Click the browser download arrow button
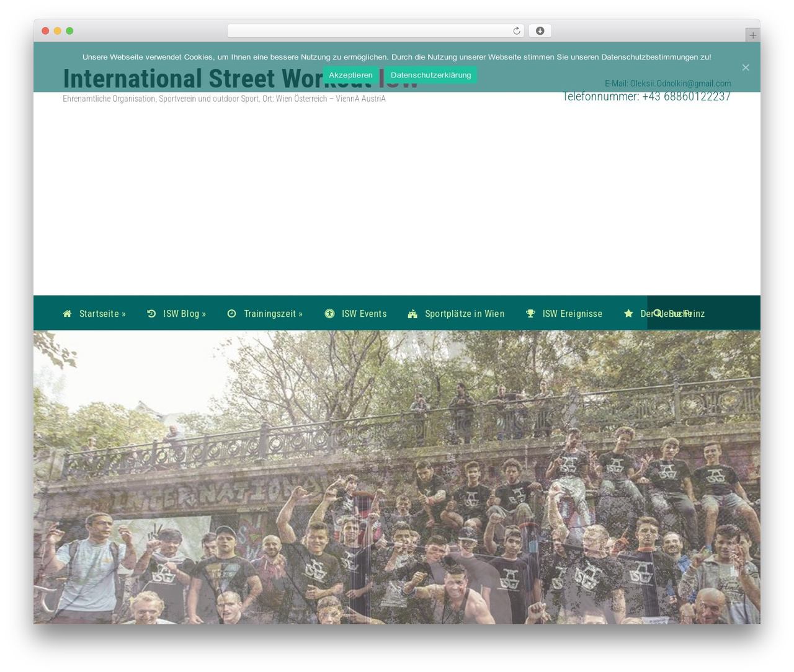This screenshot has height=672, width=794. [540, 31]
